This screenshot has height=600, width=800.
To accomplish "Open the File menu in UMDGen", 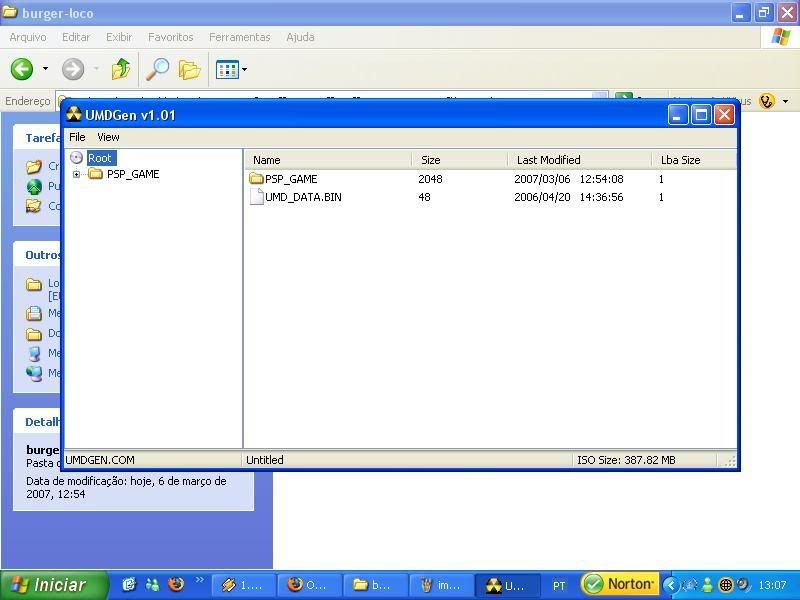I will click(77, 137).
